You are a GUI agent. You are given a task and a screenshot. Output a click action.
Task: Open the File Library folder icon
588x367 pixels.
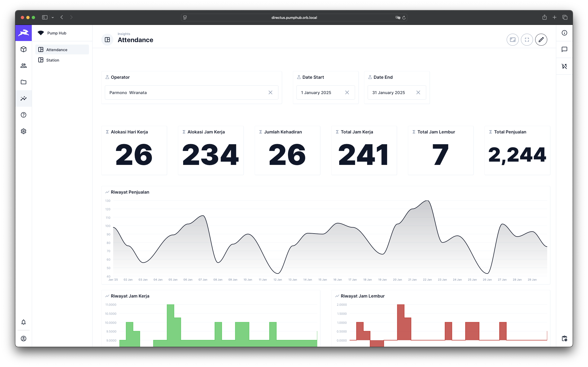point(24,82)
